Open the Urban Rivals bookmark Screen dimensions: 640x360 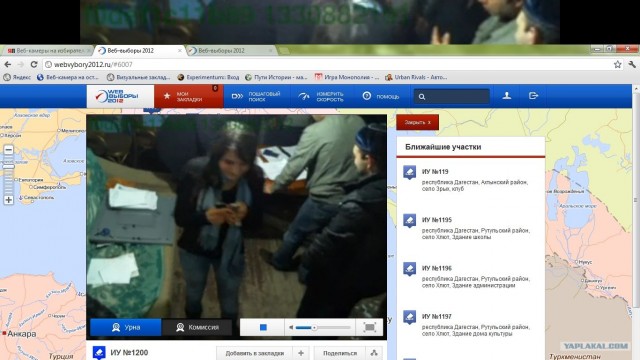click(x=416, y=77)
